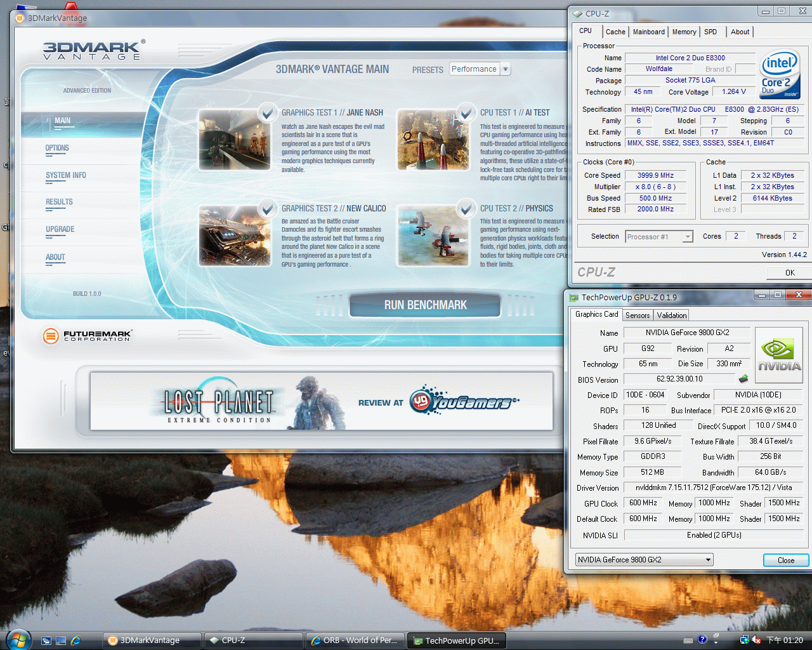The height and width of the screenshot is (650, 812).
Task: Open ABOUT in 3DMark sidebar
Action: (x=55, y=257)
